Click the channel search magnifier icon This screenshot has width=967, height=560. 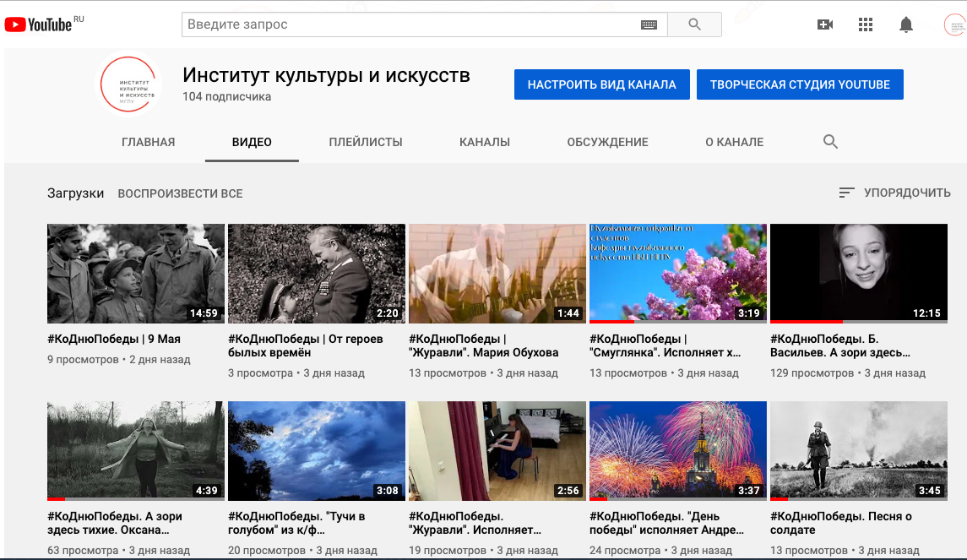point(830,141)
